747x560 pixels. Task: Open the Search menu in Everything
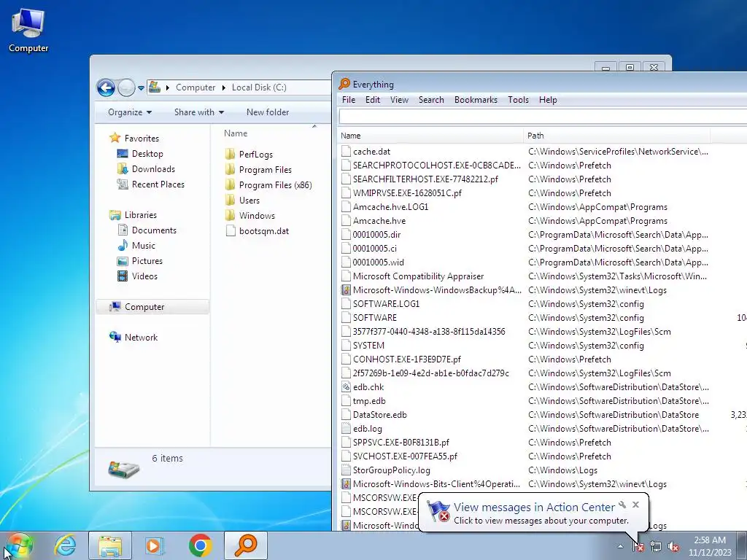tap(431, 99)
